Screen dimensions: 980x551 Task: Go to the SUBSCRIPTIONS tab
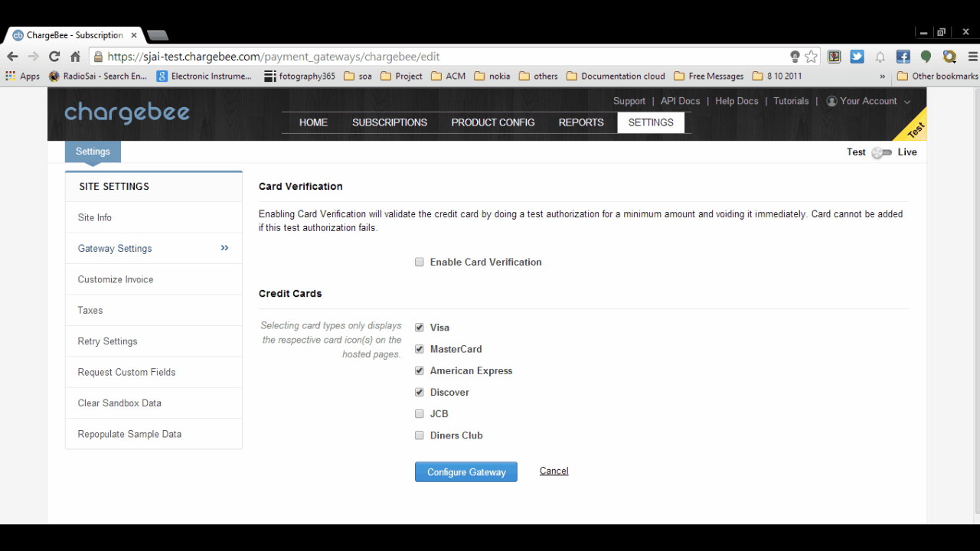point(390,122)
